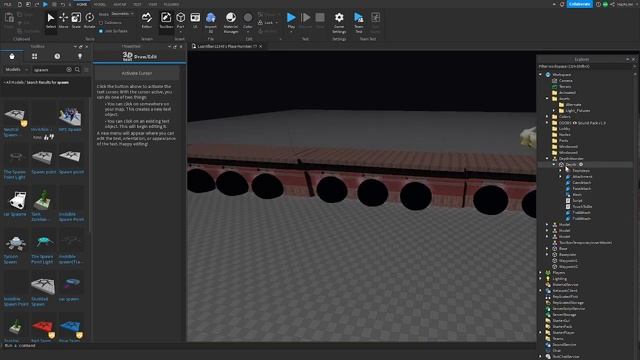Open Game Settings
Screen dimensions: 640x360
click(x=339, y=22)
